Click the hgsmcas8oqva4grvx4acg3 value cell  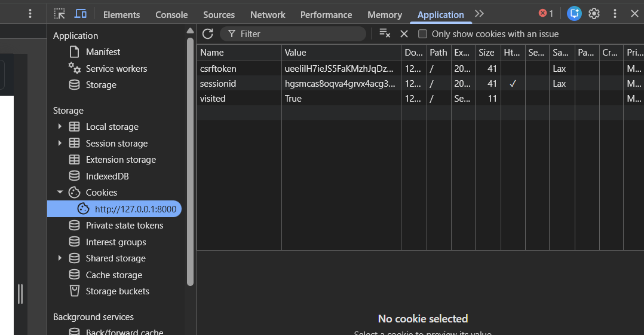tap(341, 83)
